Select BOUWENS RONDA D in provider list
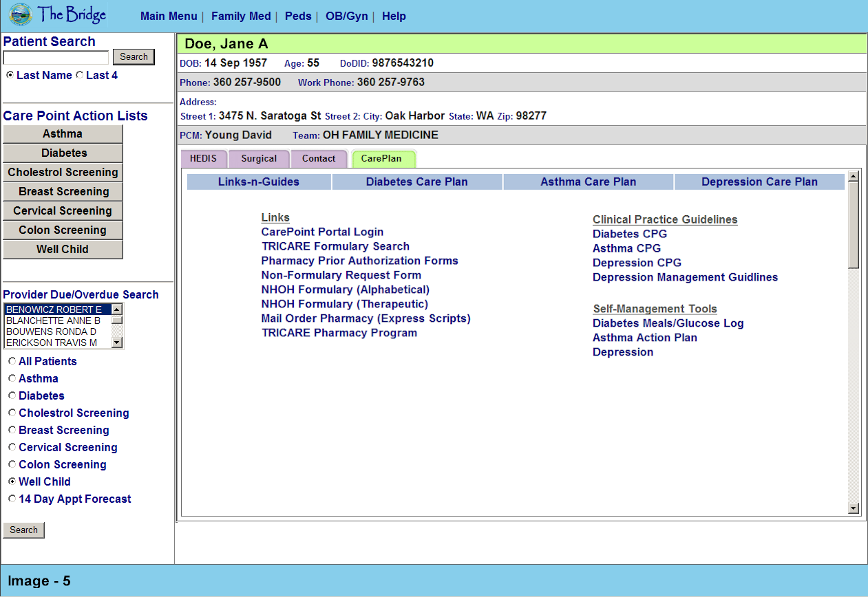 coord(58,332)
